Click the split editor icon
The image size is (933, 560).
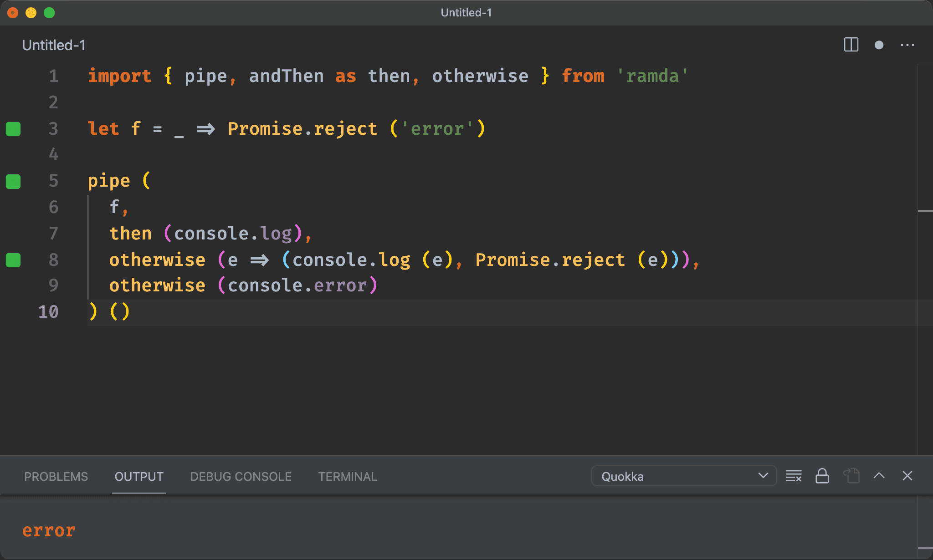pyautogui.click(x=852, y=45)
